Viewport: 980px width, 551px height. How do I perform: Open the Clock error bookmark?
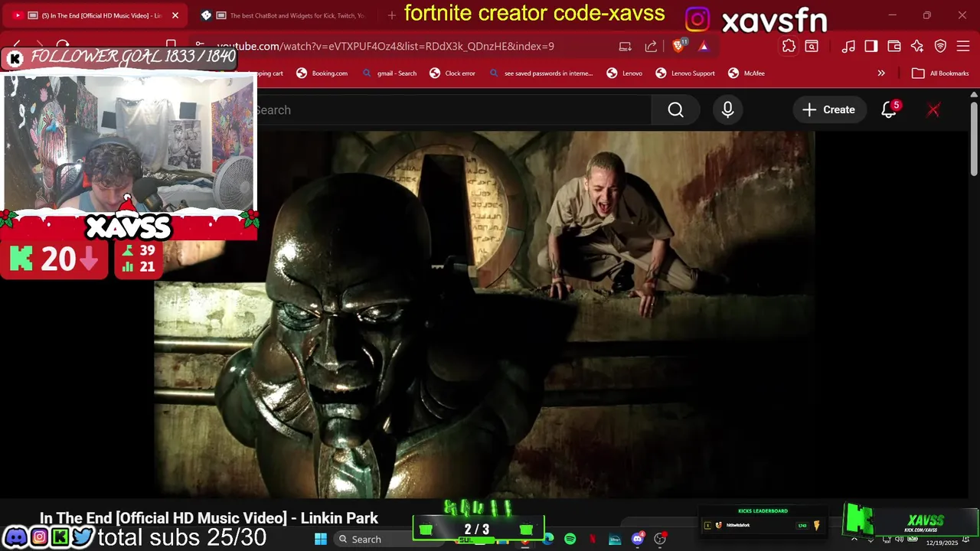pos(452,73)
